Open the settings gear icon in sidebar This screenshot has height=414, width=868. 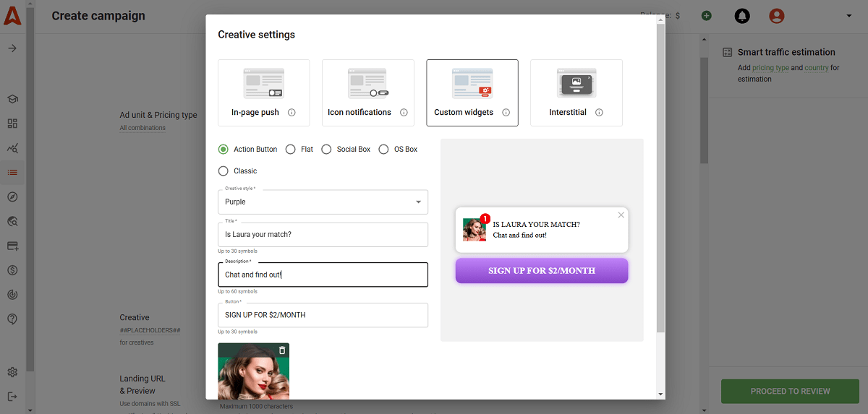(x=12, y=372)
